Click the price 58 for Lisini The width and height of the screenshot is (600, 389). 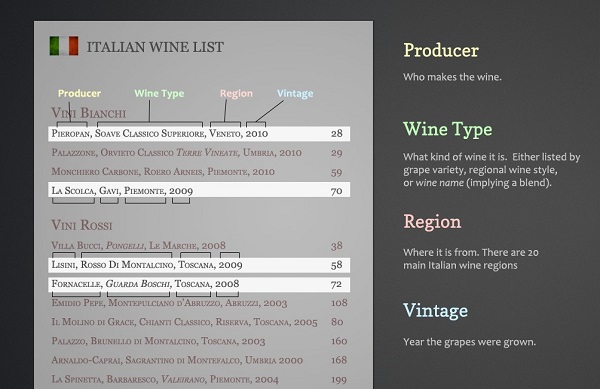(x=337, y=265)
